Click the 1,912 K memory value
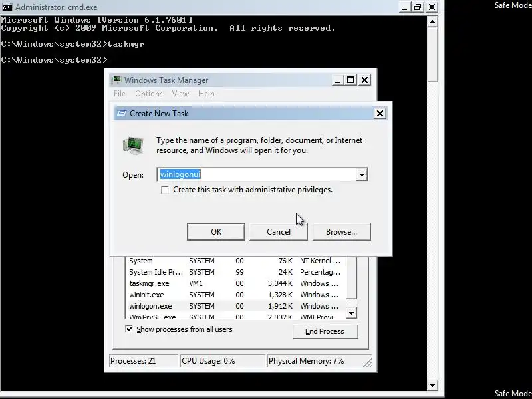This screenshot has height=399, width=532. [x=280, y=306]
